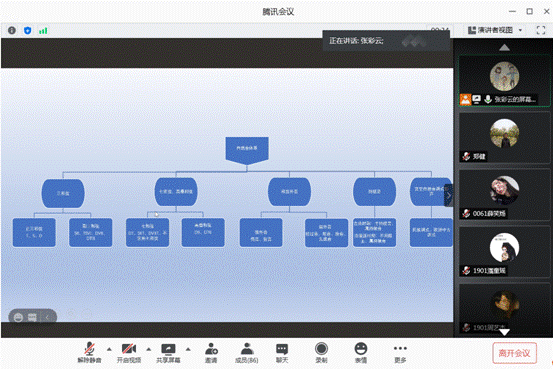Start 共享屏幕 screen sharing

click(x=168, y=353)
